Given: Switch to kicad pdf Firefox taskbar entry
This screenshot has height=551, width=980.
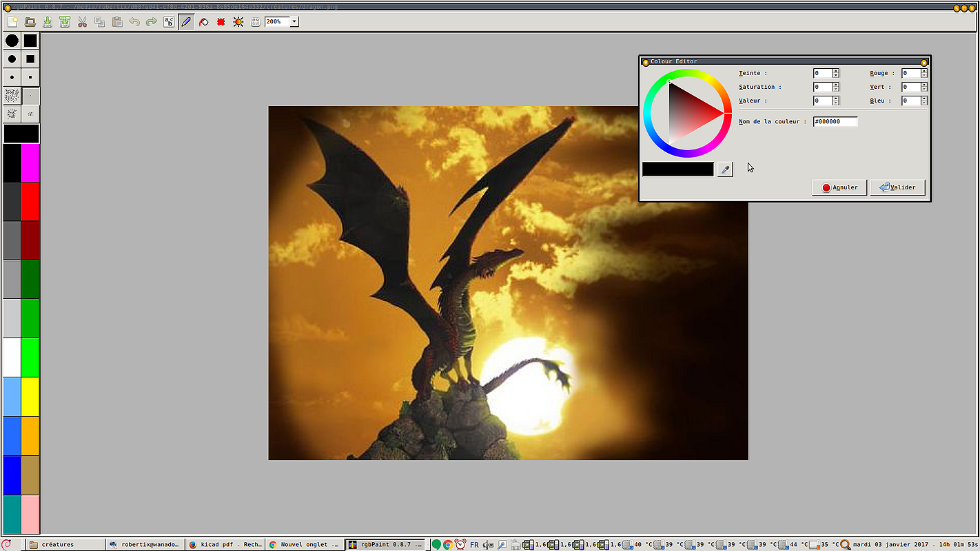Looking at the screenshot, I should point(225,544).
